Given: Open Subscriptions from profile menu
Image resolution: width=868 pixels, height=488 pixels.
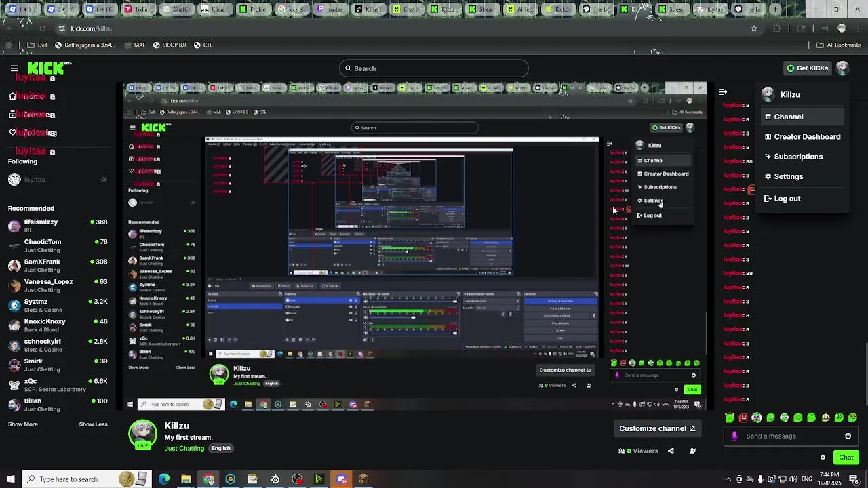Looking at the screenshot, I should point(802,157).
